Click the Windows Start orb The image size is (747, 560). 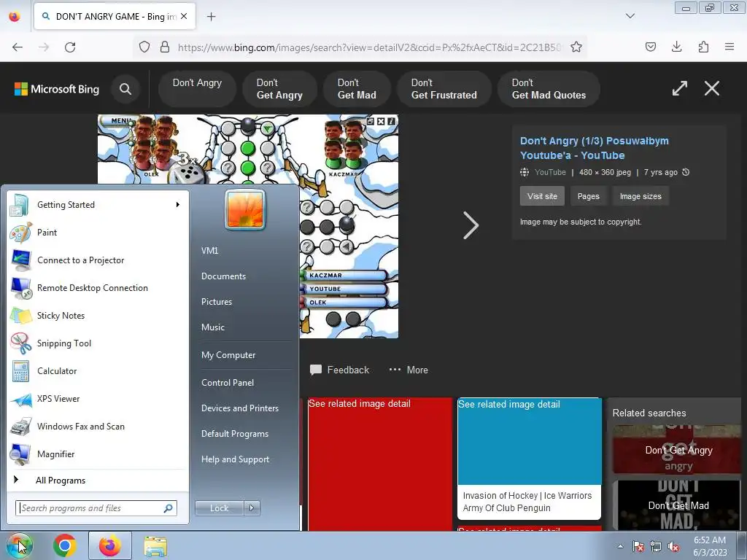[x=20, y=545]
